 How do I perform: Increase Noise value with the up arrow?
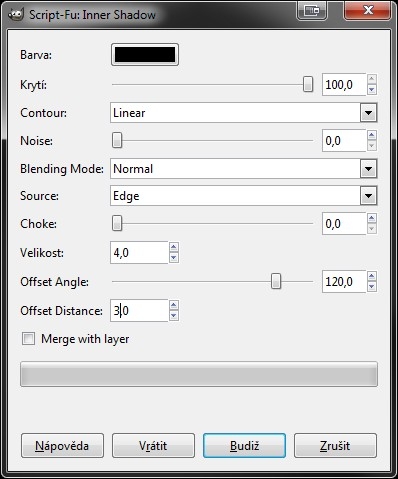(x=372, y=135)
